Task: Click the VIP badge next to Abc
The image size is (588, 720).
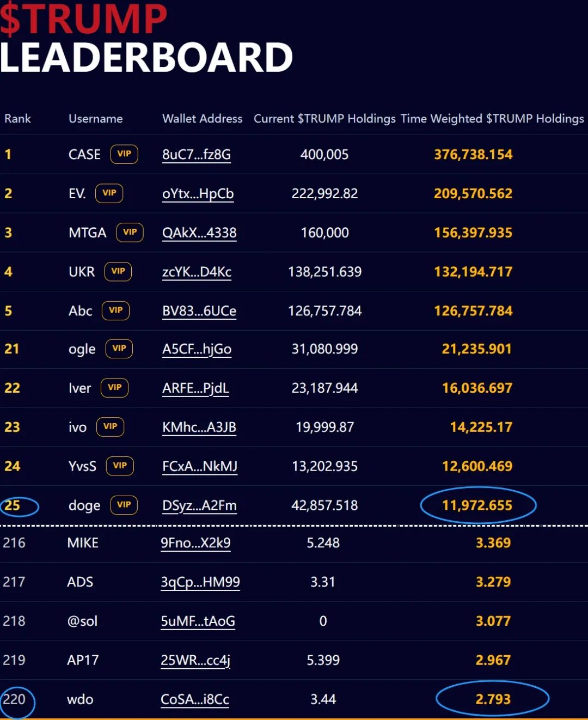Action: click(115, 310)
